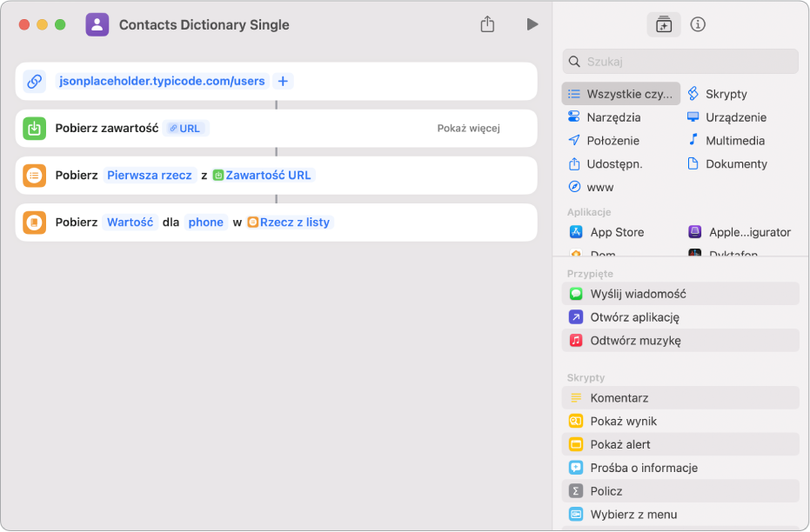Select 'Pokaż alert' script action
The image size is (810, 532).
tap(619, 445)
